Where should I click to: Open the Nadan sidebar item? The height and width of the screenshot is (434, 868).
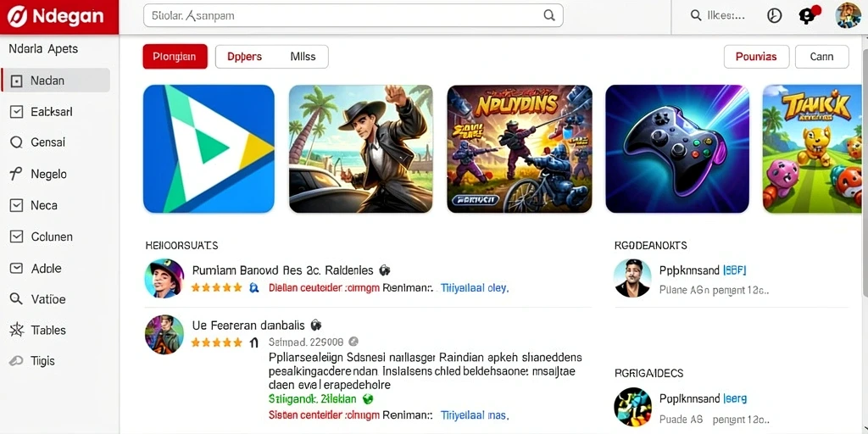click(x=55, y=81)
